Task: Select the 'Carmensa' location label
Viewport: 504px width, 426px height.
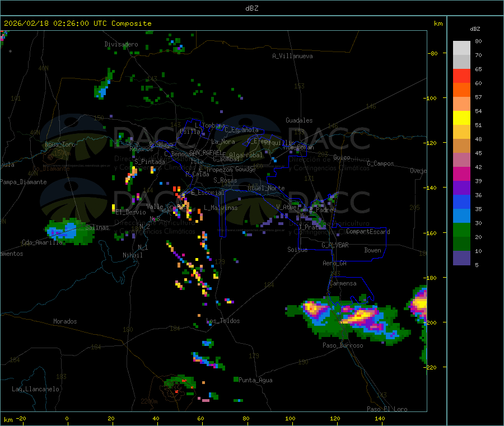Action: click(343, 283)
